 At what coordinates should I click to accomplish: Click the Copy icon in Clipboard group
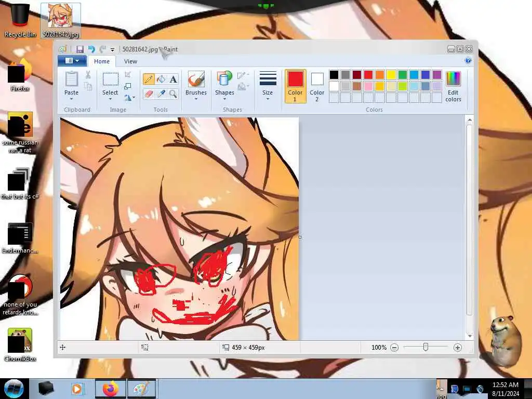click(88, 86)
